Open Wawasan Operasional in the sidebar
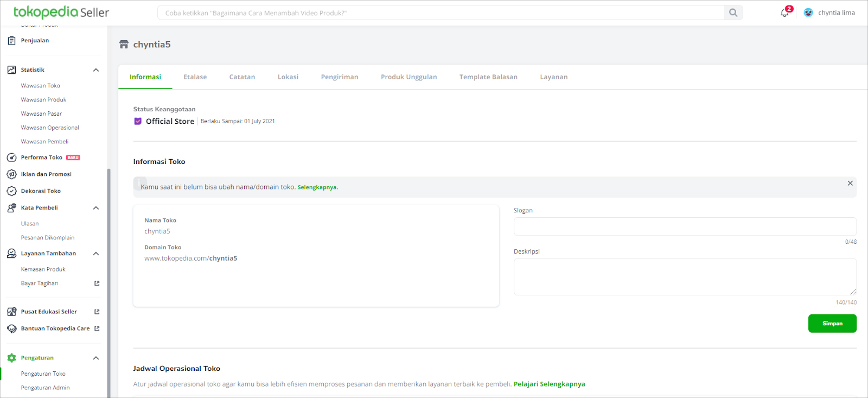The height and width of the screenshot is (398, 868). click(50, 128)
